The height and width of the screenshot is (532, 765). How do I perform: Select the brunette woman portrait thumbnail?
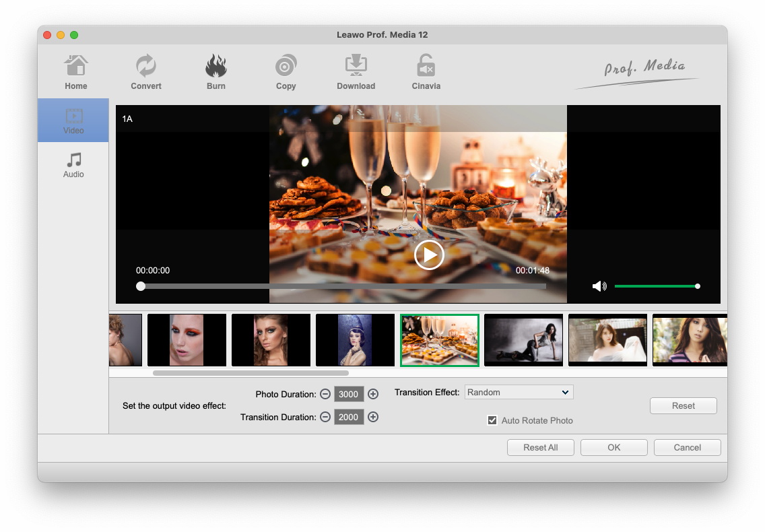[271, 339]
